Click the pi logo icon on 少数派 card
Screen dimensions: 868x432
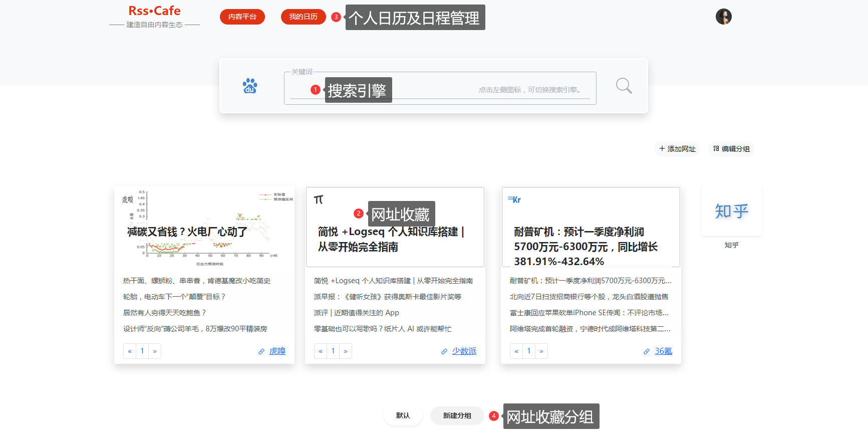tap(319, 199)
